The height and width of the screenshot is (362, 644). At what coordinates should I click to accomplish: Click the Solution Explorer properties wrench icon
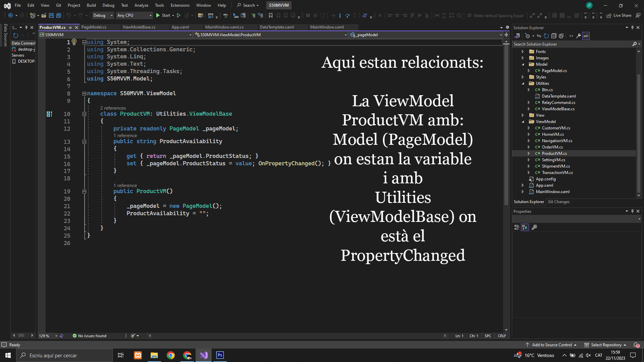click(579, 36)
